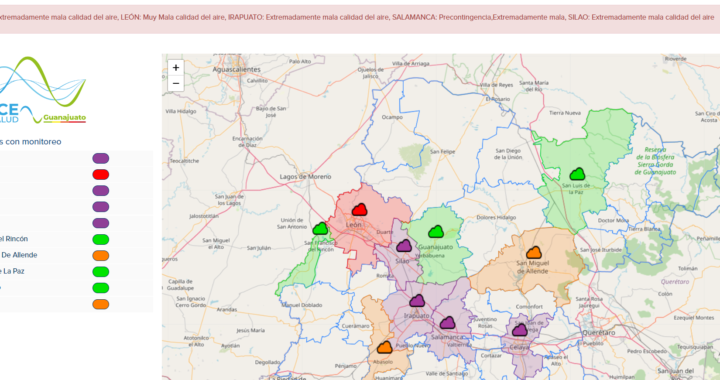Select the 'el Rincón' row label in the list
This screenshot has width=720, height=380.
pyautogui.click(x=14, y=239)
